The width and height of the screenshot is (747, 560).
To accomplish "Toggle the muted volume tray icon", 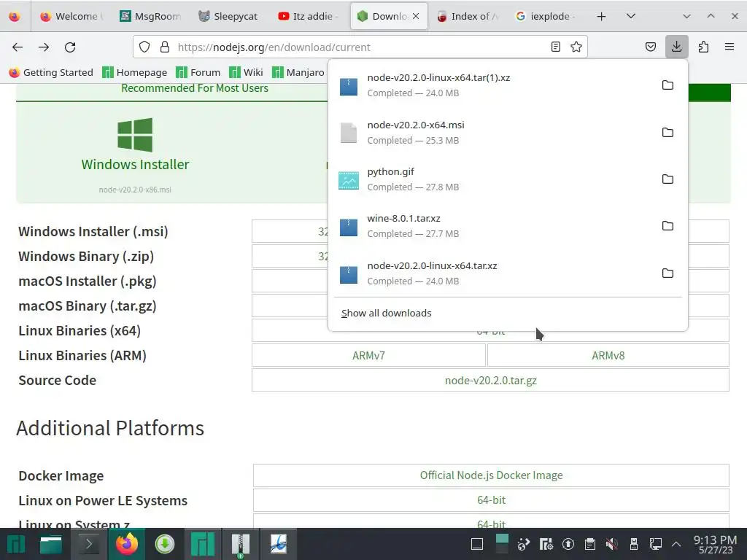I will [x=612, y=544].
